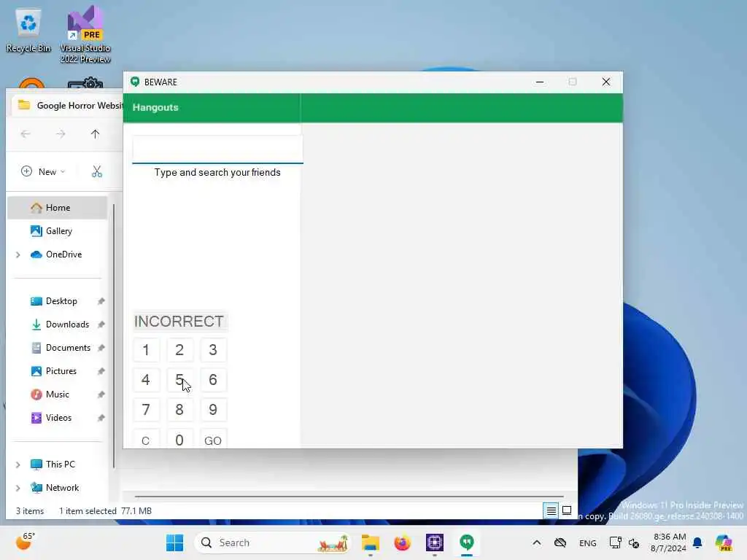Click the INCORRECT status text
The image size is (747, 560).
point(179,322)
